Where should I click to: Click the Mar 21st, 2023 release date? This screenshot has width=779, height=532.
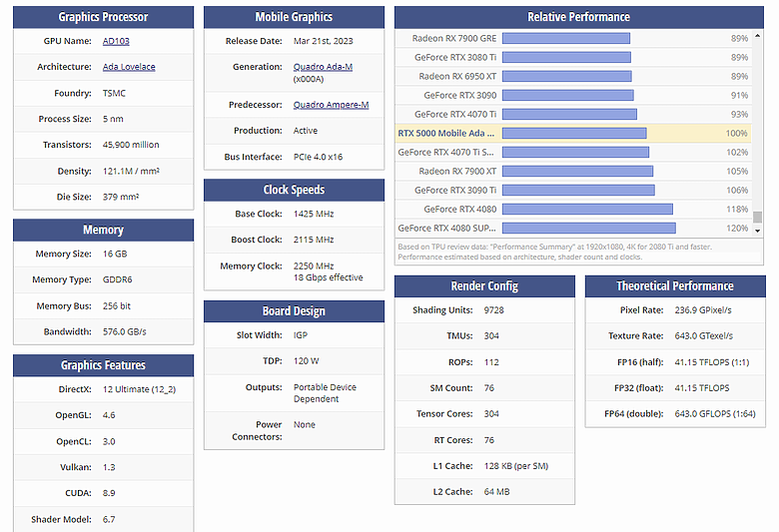(x=323, y=41)
